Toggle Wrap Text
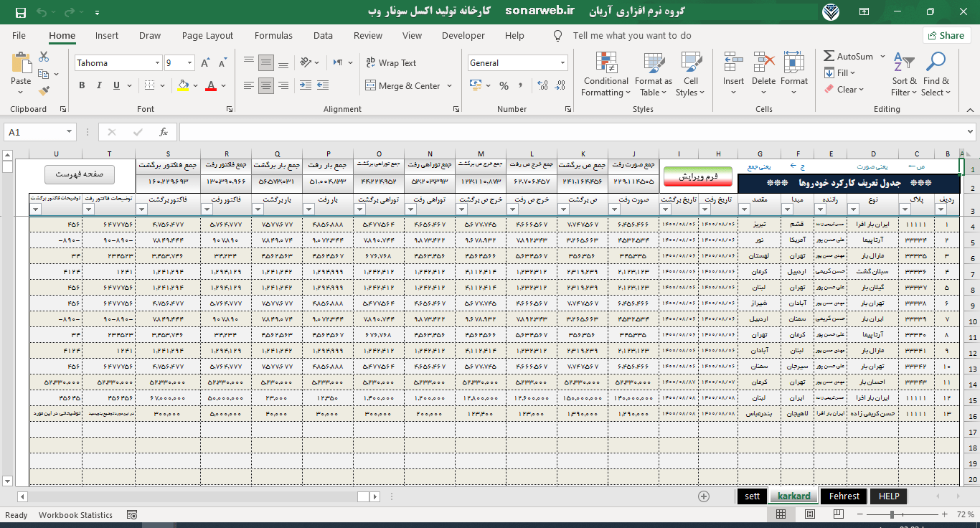The width and height of the screenshot is (980, 528). (391, 63)
